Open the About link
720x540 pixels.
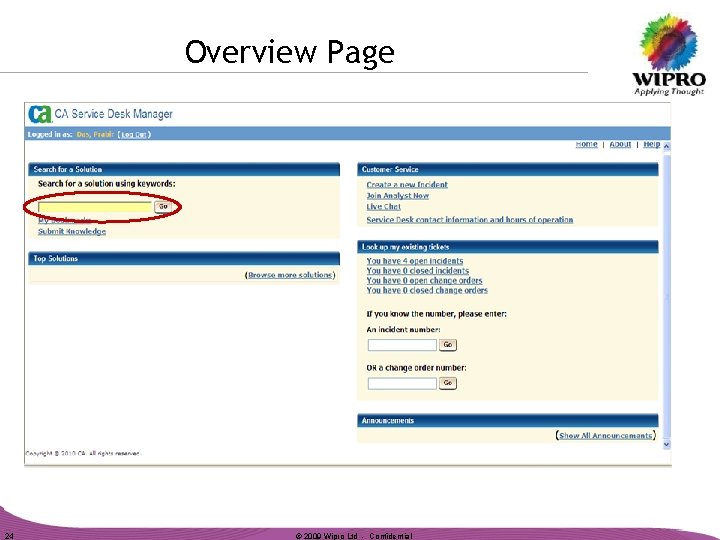pyautogui.click(x=620, y=144)
